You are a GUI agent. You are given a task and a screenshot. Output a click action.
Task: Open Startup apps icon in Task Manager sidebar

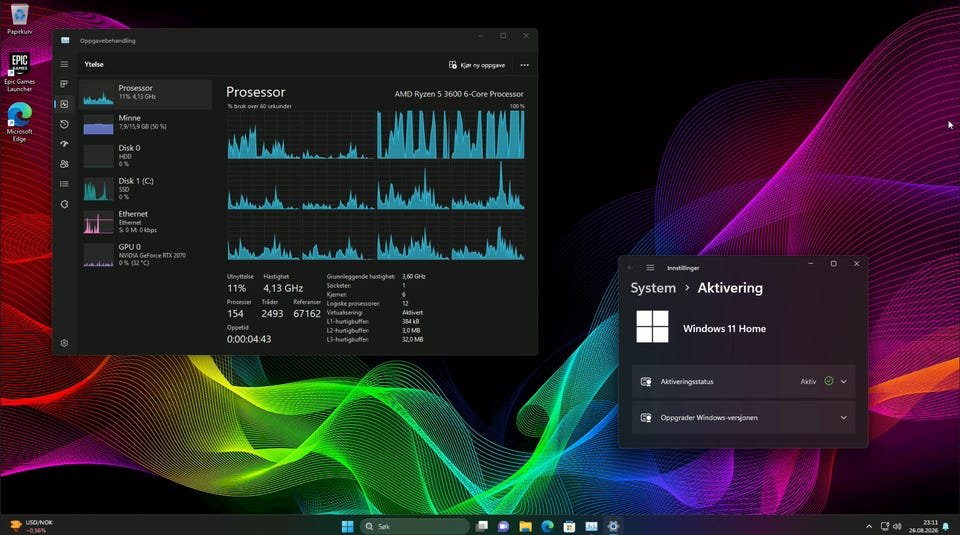[x=64, y=144]
